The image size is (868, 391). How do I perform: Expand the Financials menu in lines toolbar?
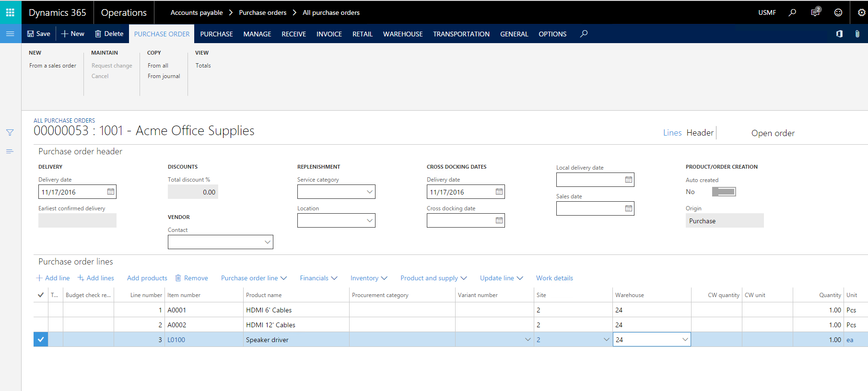coord(318,278)
